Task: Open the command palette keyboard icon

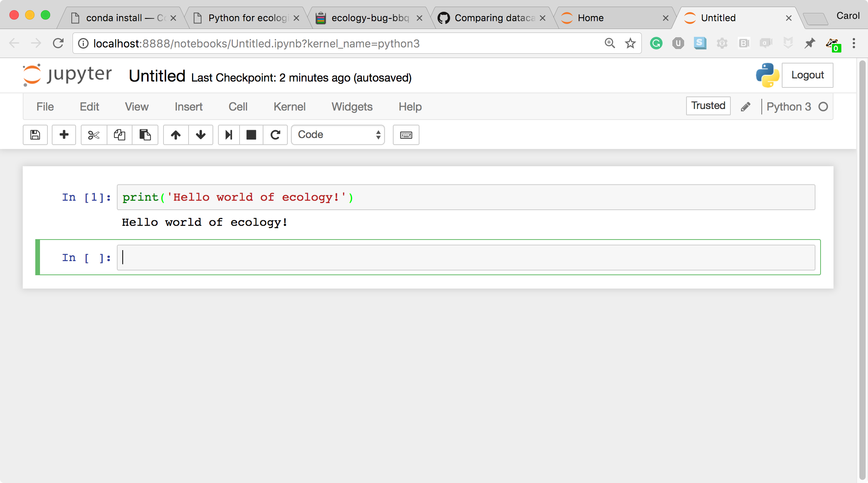Action: pos(406,135)
